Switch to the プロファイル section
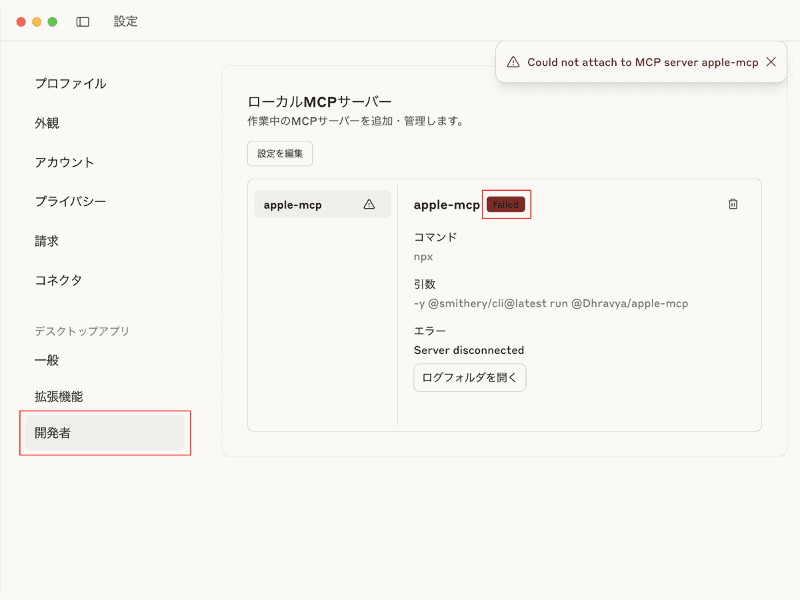The height and width of the screenshot is (600, 800). pos(72,84)
